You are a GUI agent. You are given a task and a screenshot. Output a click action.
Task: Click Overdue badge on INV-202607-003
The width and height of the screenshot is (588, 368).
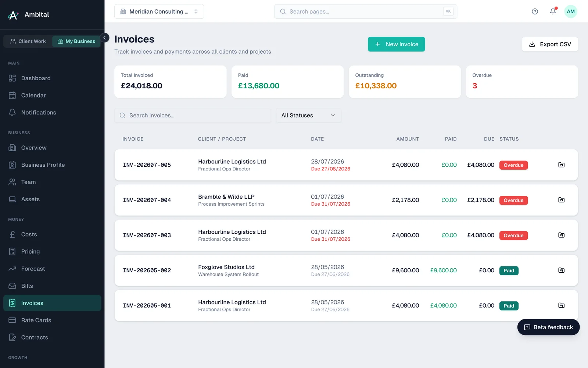coord(513,236)
